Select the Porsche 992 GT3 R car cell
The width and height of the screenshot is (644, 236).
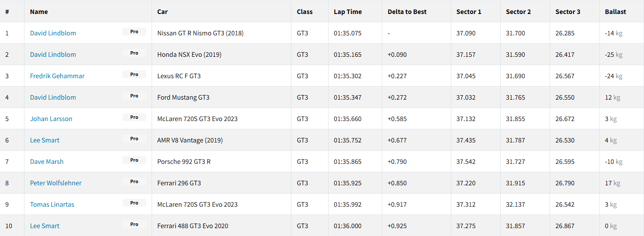click(184, 162)
